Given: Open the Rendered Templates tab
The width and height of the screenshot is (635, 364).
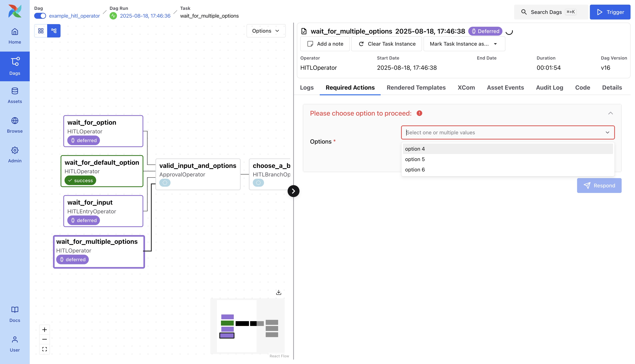Looking at the screenshot, I should point(416,88).
